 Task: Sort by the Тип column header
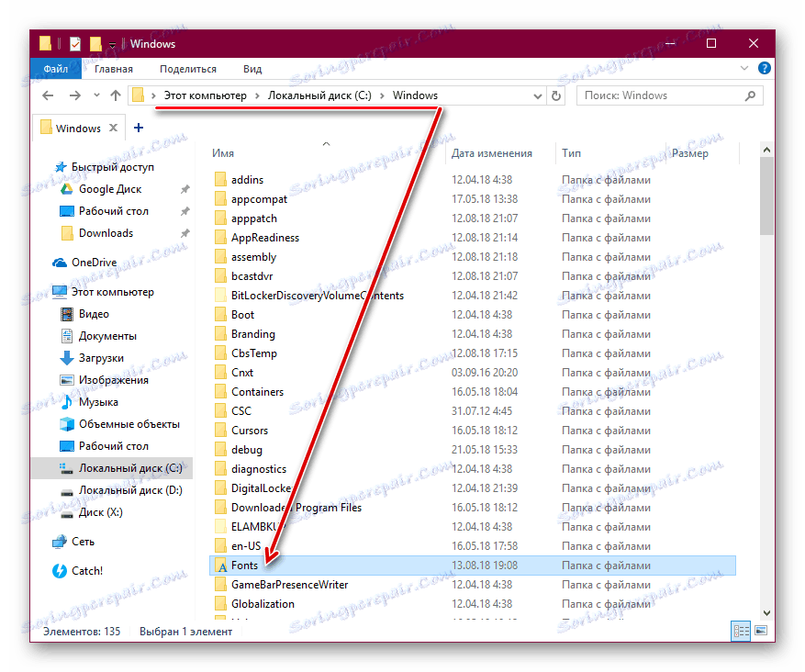pyautogui.click(x=571, y=153)
